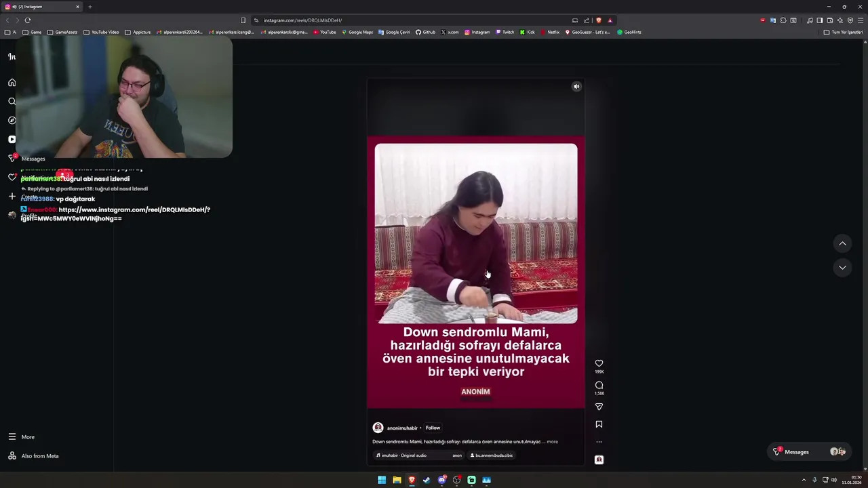Open 'Tüm Yer İşaretleri' bookmarks folder
The image size is (868, 488).
point(844,32)
